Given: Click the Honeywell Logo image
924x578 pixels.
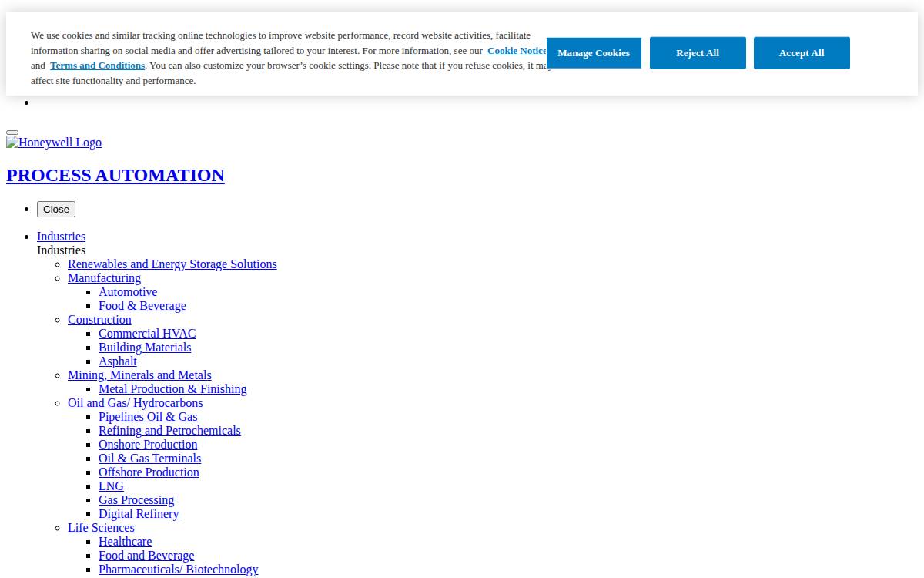Looking at the screenshot, I should tap(54, 143).
